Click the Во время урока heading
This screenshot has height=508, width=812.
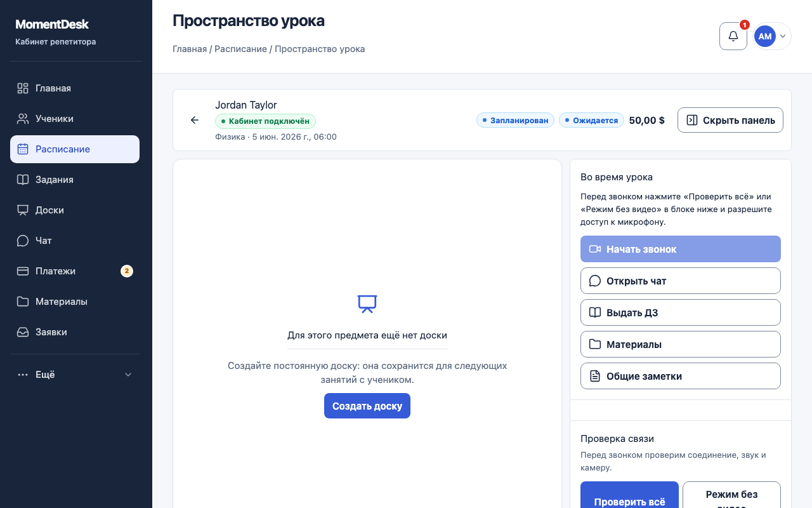click(617, 177)
